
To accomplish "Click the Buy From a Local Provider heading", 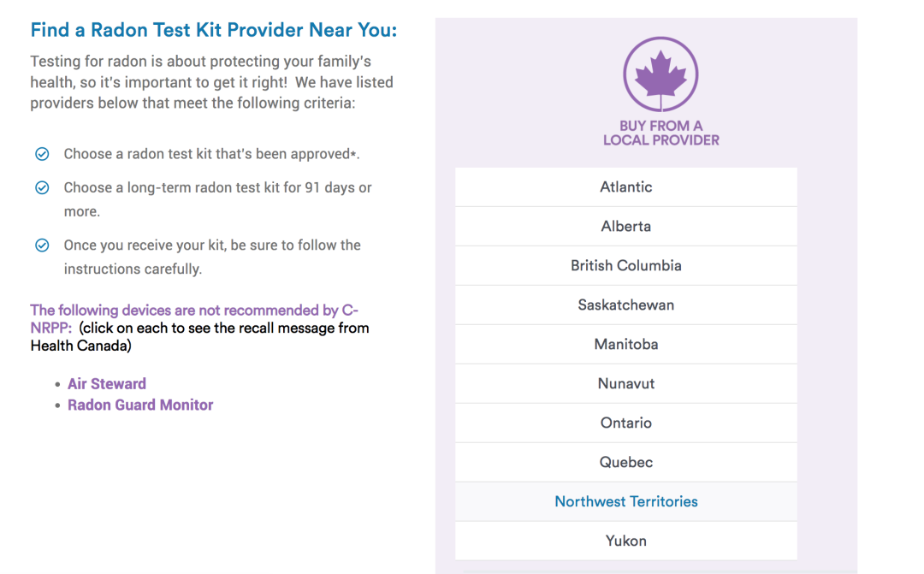I will point(660,133).
